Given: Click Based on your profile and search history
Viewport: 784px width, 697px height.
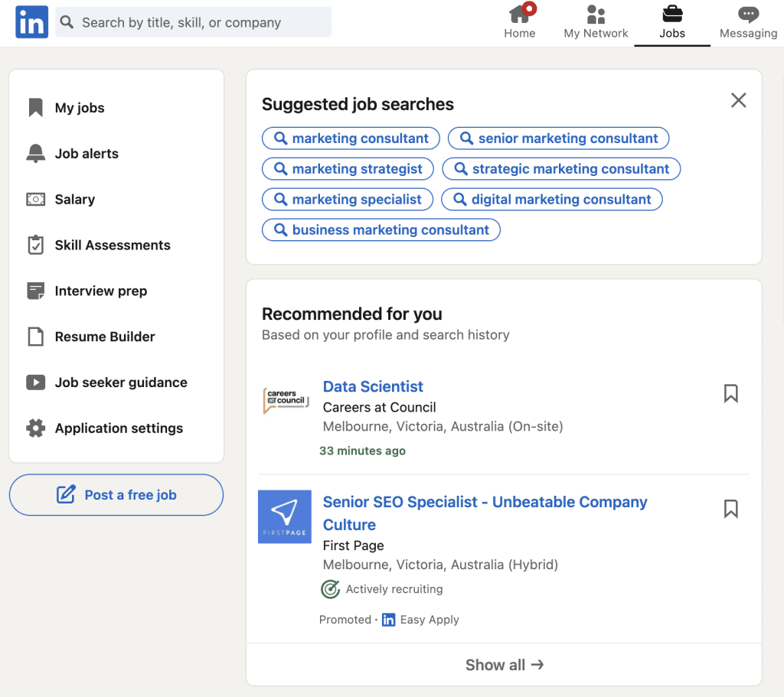Looking at the screenshot, I should [x=386, y=335].
